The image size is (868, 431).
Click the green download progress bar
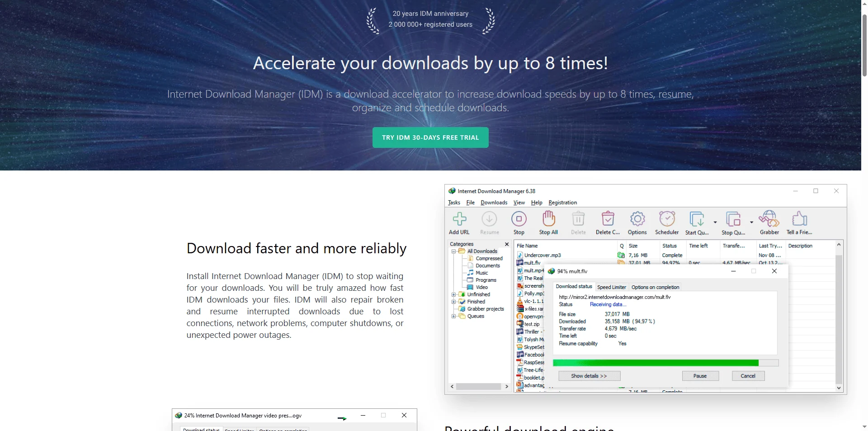tap(656, 363)
